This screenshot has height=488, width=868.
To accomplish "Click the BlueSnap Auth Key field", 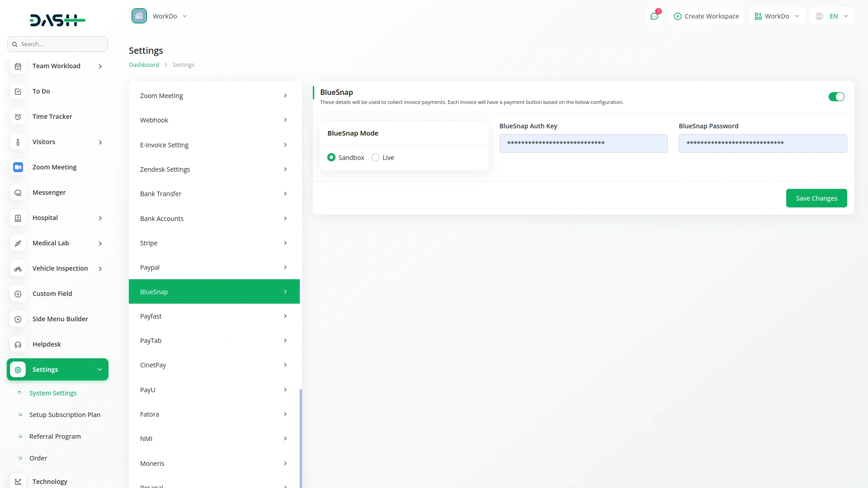I will point(583,143).
